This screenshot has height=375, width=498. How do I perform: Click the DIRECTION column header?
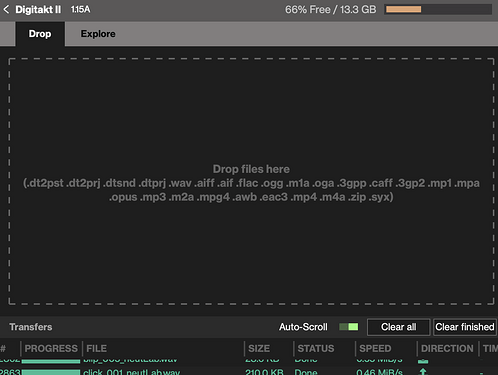[447, 348]
